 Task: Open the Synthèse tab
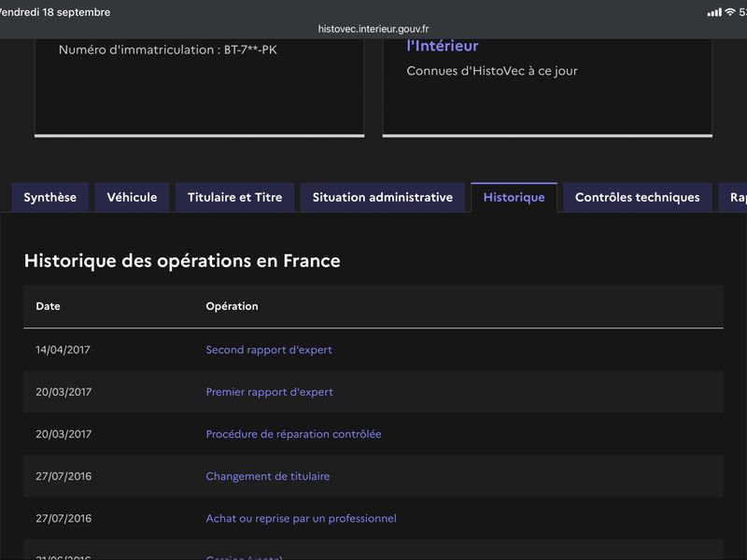click(50, 197)
